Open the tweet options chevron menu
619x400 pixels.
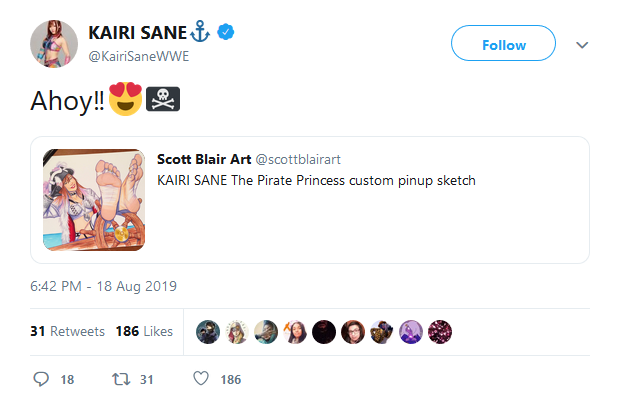point(583,45)
